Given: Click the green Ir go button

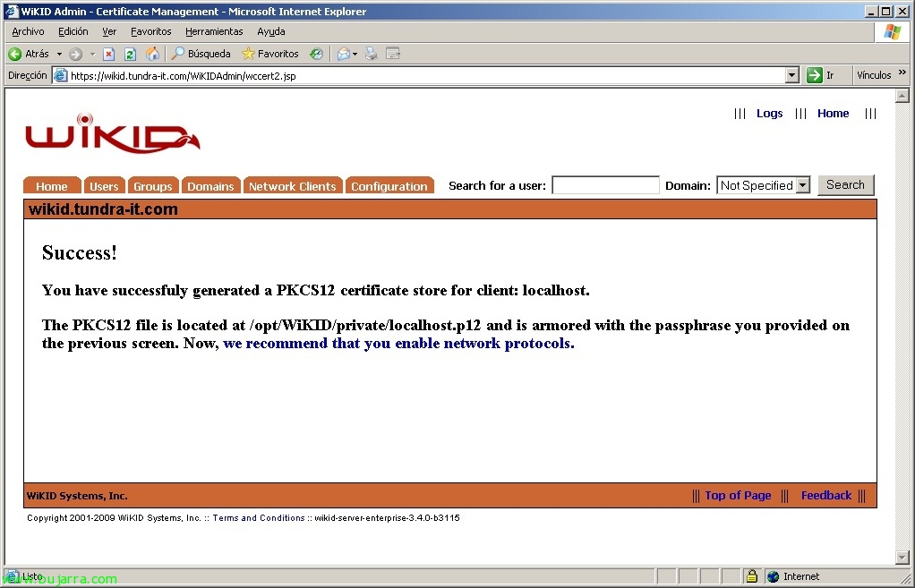Looking at the screenshot, I should tap(820, 75).
